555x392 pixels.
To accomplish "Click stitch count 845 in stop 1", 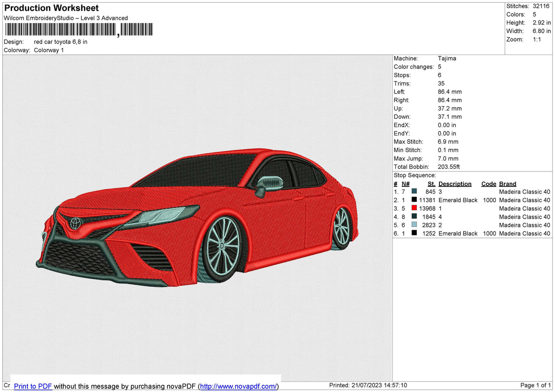I will coord(431,192).
